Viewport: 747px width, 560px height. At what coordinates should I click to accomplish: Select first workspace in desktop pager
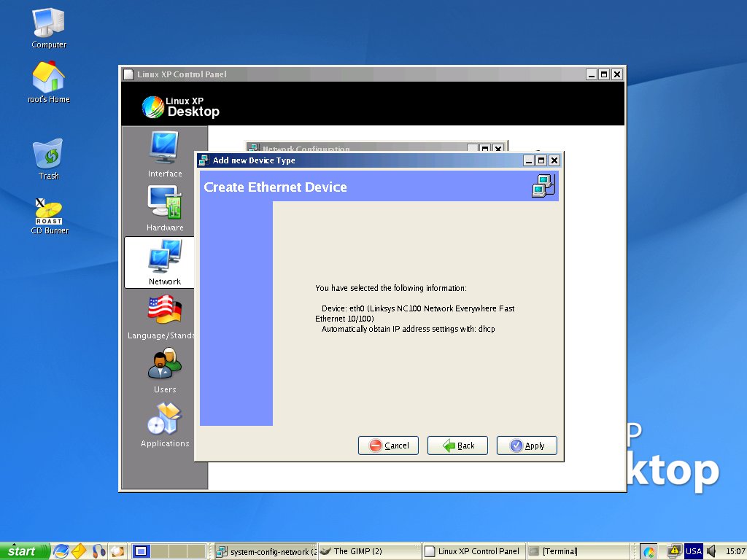pos(141,551)
